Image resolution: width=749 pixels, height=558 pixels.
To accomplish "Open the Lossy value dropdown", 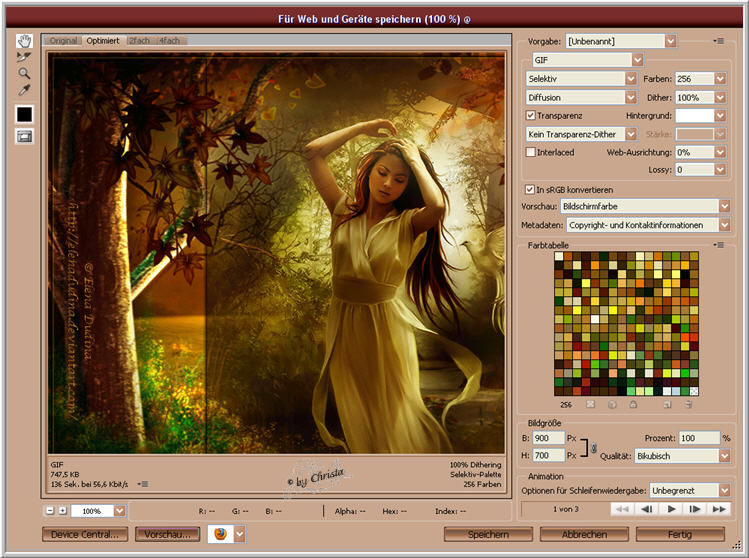I will coord(720,169).
